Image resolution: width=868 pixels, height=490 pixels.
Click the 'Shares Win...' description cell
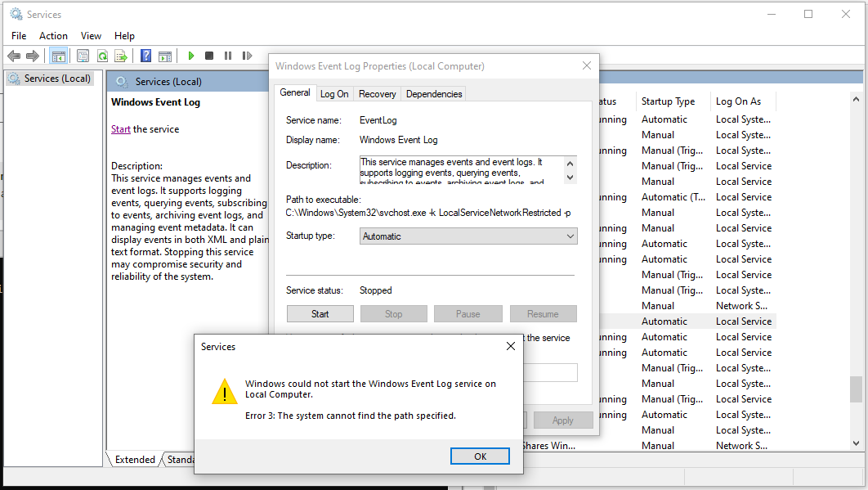(548, 445)
